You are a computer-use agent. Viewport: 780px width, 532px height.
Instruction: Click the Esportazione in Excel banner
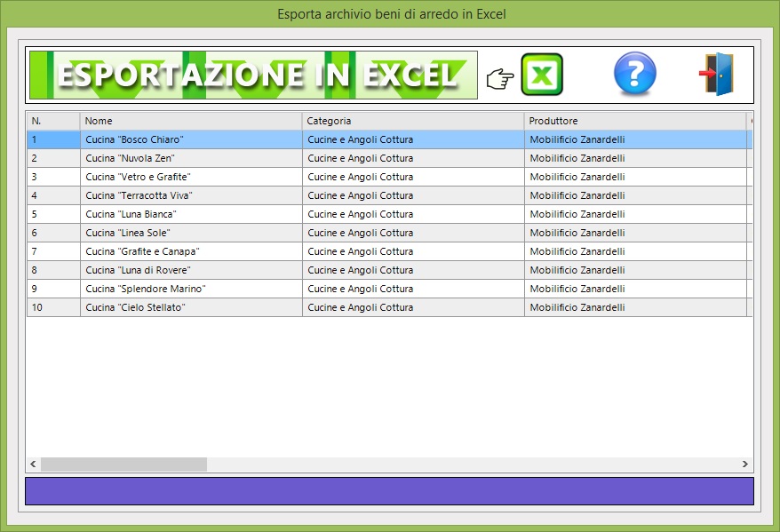coord(253,75)
